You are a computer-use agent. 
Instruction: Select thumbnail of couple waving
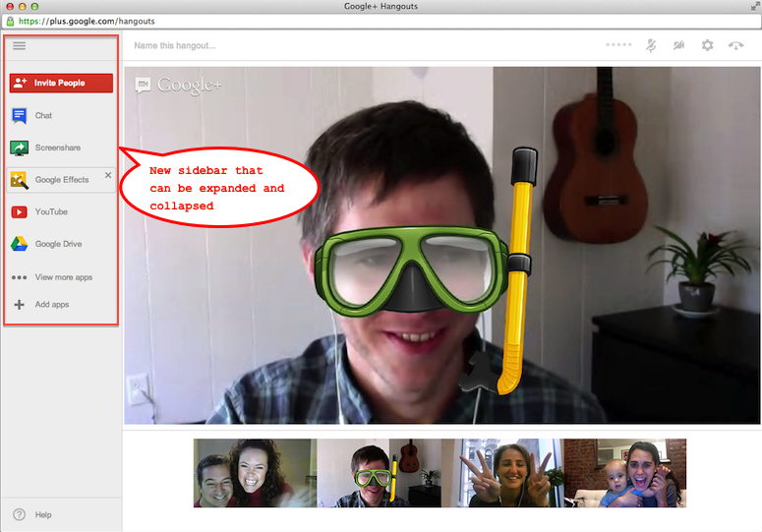(x=255, y=473)
